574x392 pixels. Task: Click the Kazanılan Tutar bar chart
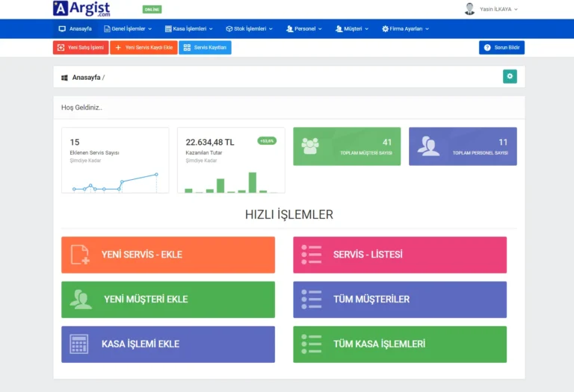(x=231, y=182)
